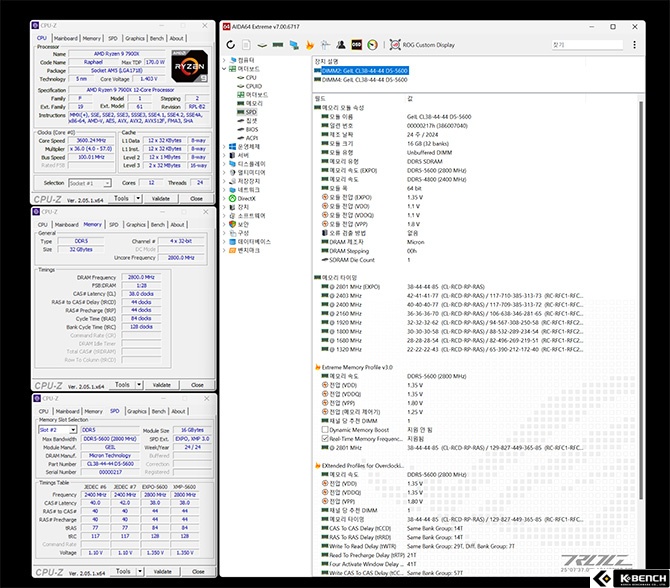Image resolution: width=670 pixels, height=588 pixels.
Task: Click the light-blue tool icon beside the flame
Action: (325, 45)
